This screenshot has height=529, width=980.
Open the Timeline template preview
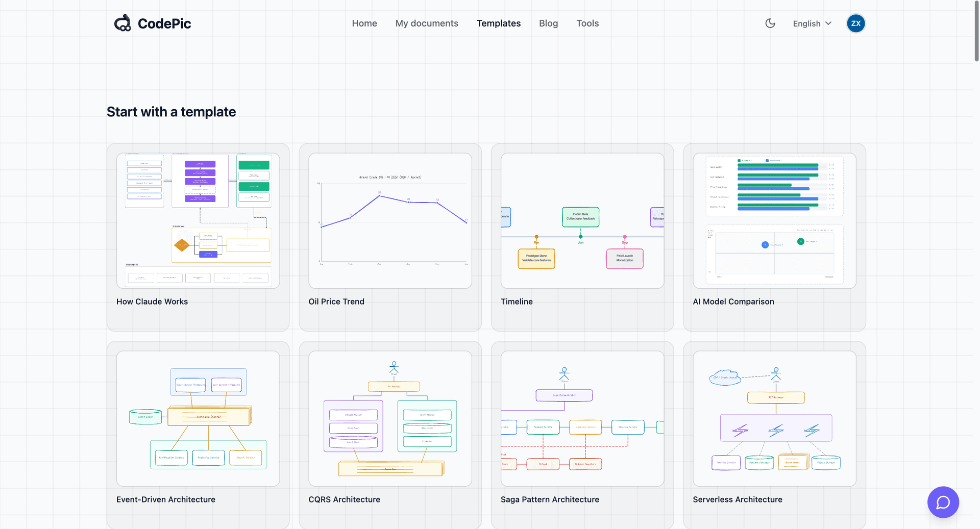[x=582, y=220]
